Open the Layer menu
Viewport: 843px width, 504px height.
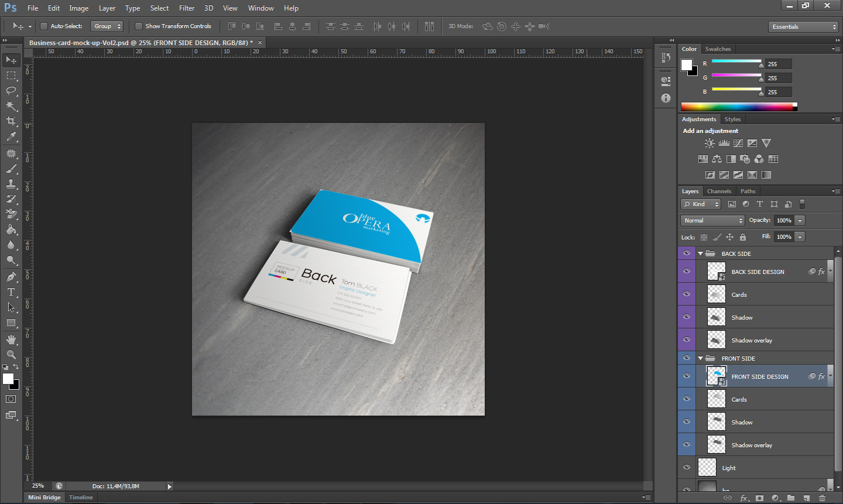[x=107, y=8]
